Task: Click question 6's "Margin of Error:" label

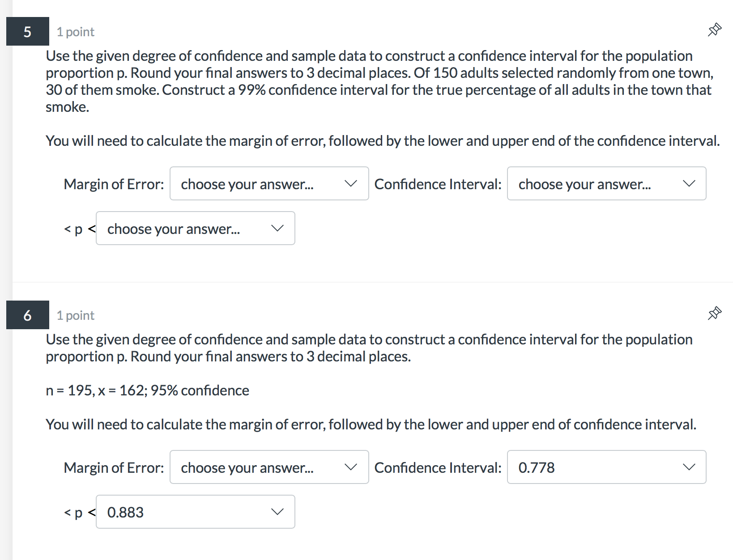Action: pyautogui.click(x=114, y=468)
